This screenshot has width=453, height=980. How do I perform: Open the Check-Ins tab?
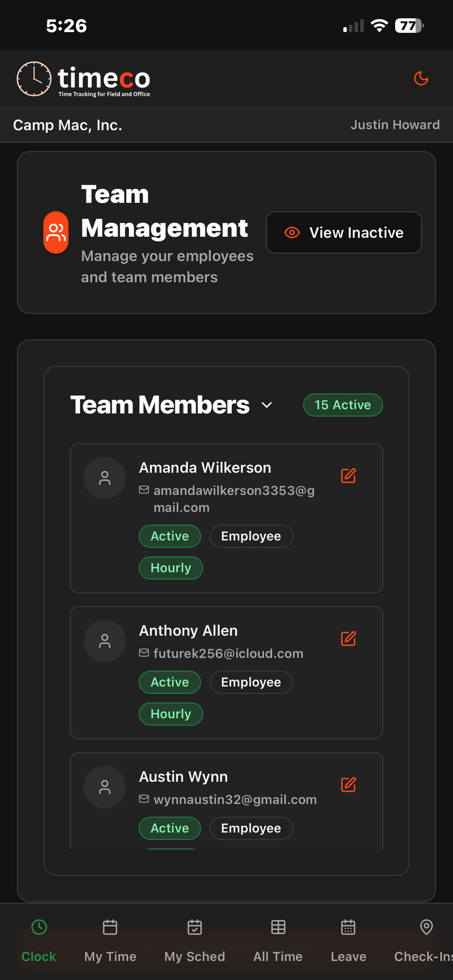pyautogui.click(x=423, y=941)
